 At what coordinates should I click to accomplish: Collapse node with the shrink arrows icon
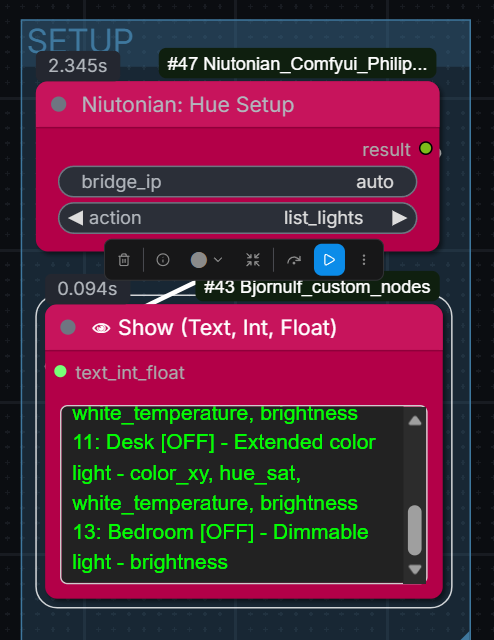pyautogui.click(x=253, y=260)
